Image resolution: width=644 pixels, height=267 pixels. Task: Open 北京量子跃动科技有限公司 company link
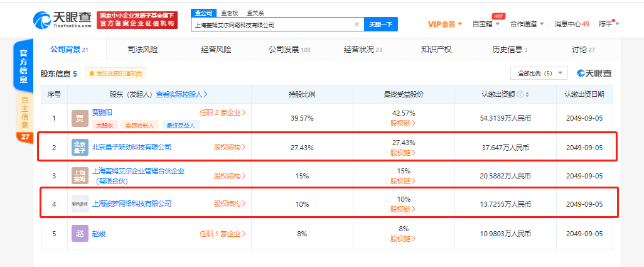[x=131, y=147]
